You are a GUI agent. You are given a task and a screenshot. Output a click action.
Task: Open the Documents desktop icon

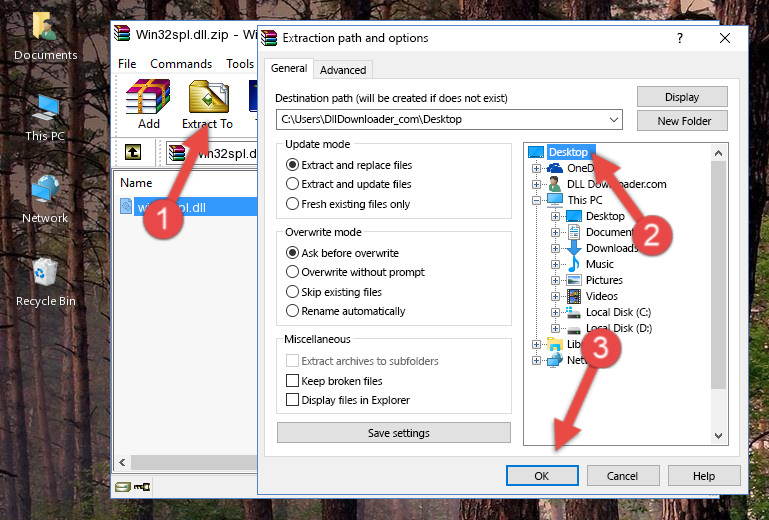click(45, 35)
